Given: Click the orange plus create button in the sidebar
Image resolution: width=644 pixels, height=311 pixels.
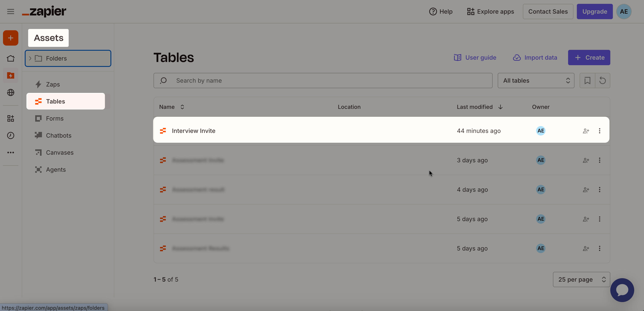Looking at the screenshot, I should (x=10, y=38).
